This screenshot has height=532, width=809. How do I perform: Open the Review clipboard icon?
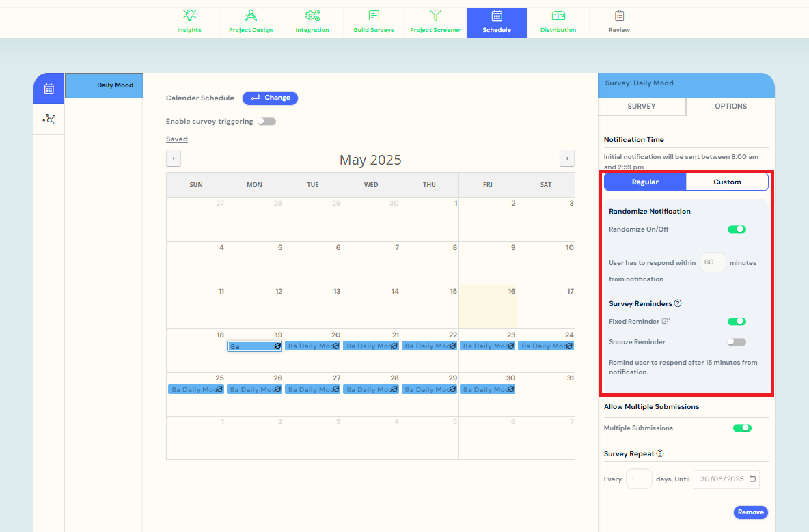[619, 16]
